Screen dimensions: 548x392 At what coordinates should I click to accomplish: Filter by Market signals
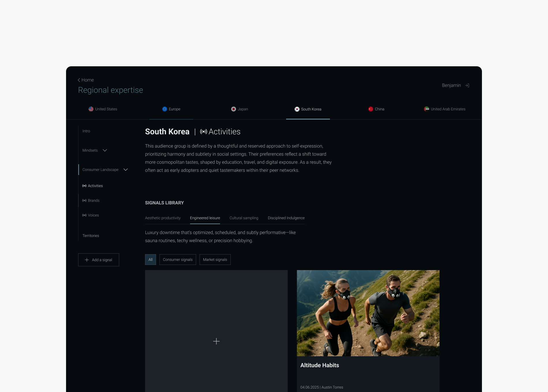tap(215, 260)
